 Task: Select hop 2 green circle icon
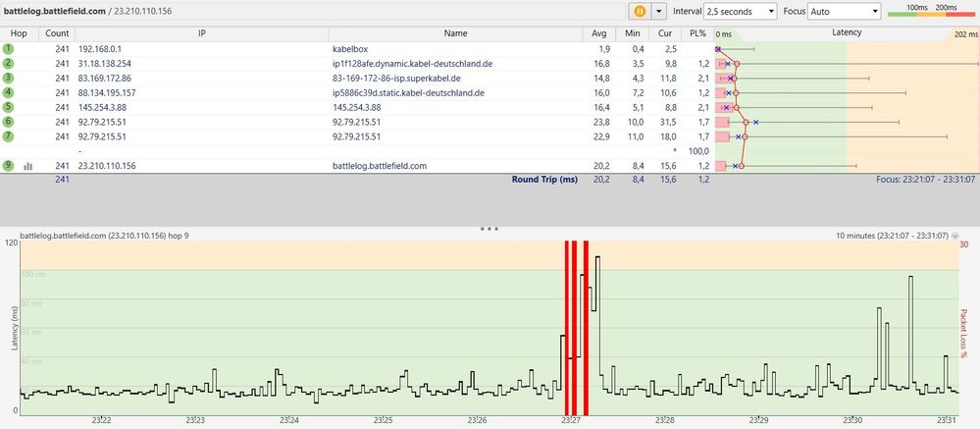pyautogui.click(x=8, y=63)
